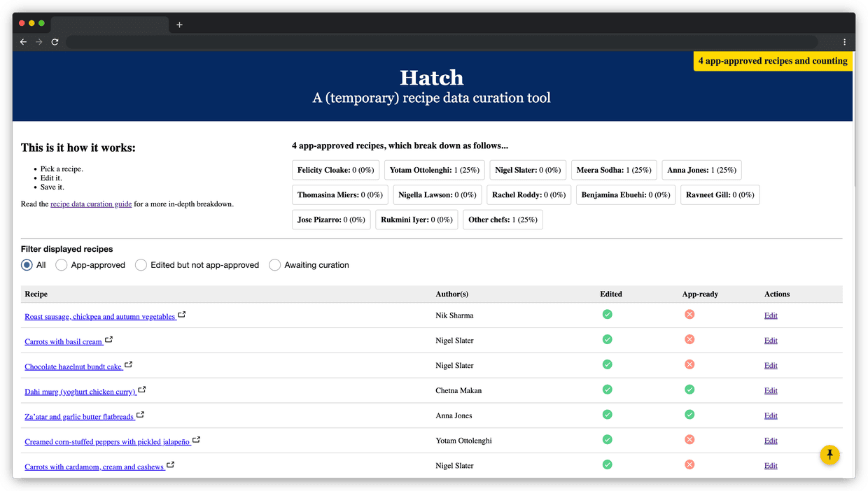Click the Other chefs breakdown badge

pyautogui.click(x=502, y=220)
